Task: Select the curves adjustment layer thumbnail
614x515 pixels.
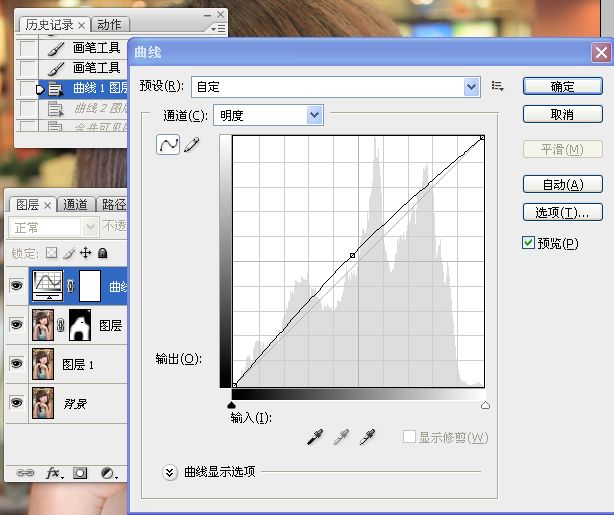Action: coord(47,286)
